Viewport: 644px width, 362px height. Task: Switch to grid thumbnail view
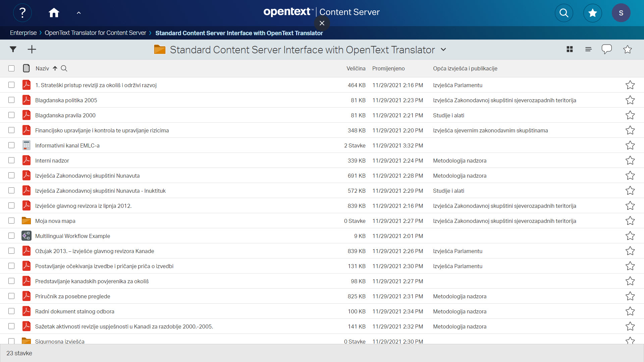point(570,49)
